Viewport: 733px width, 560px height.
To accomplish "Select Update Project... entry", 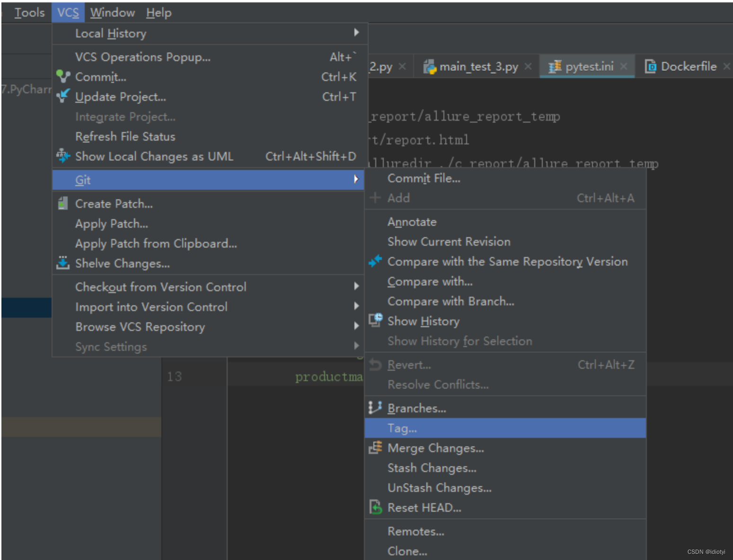I will (x=208, y=97).
